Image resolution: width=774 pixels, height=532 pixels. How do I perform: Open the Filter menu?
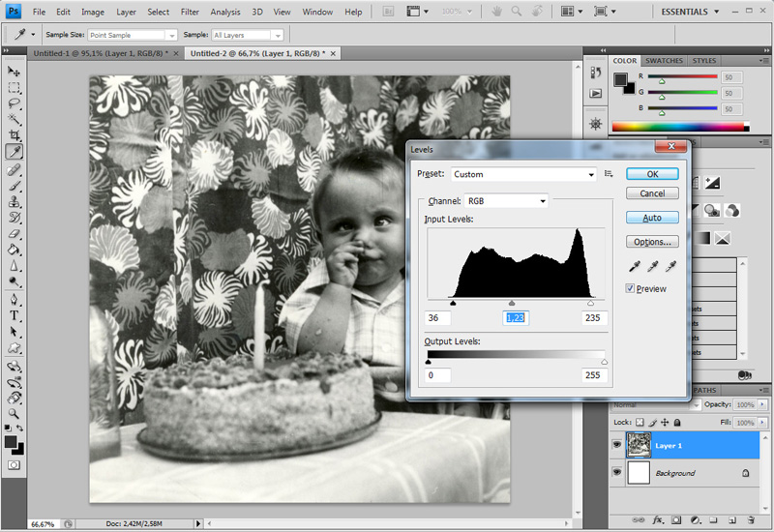pos(190,12)
